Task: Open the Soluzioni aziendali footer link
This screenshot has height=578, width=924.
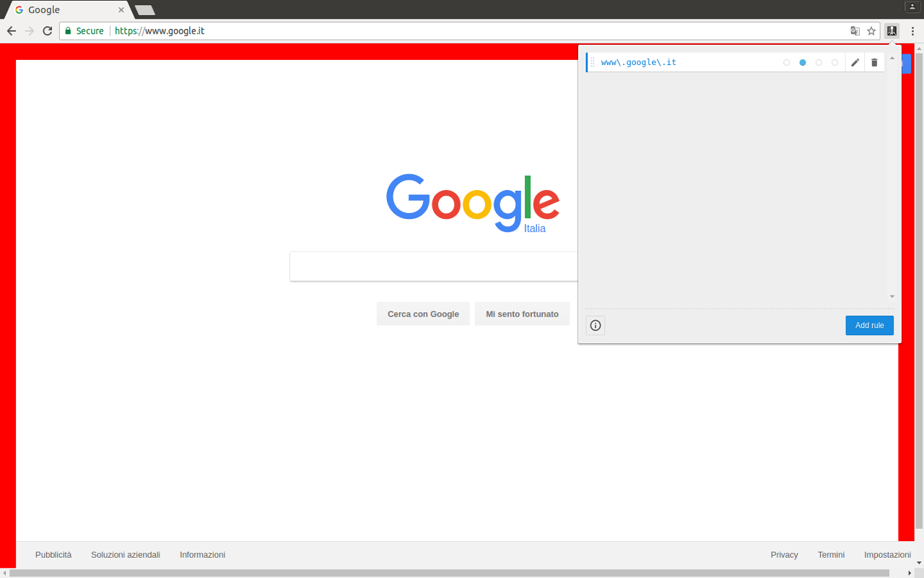Action: point(126,555)
